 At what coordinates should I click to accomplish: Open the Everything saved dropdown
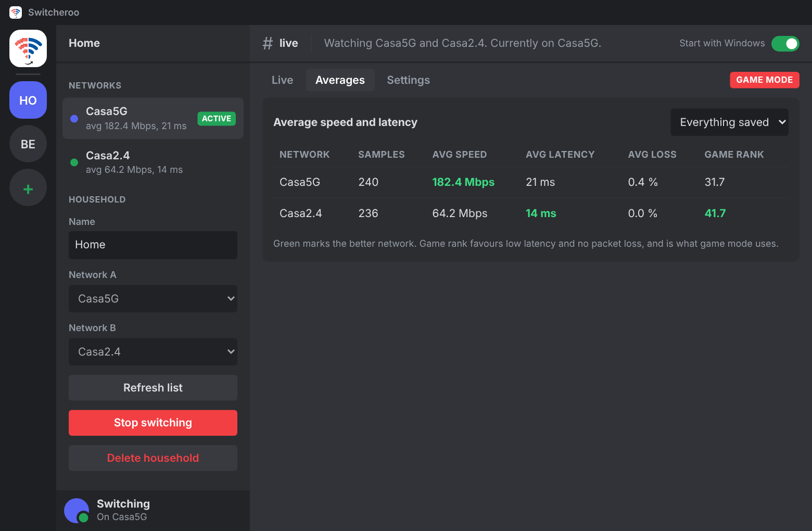point(729,122)
